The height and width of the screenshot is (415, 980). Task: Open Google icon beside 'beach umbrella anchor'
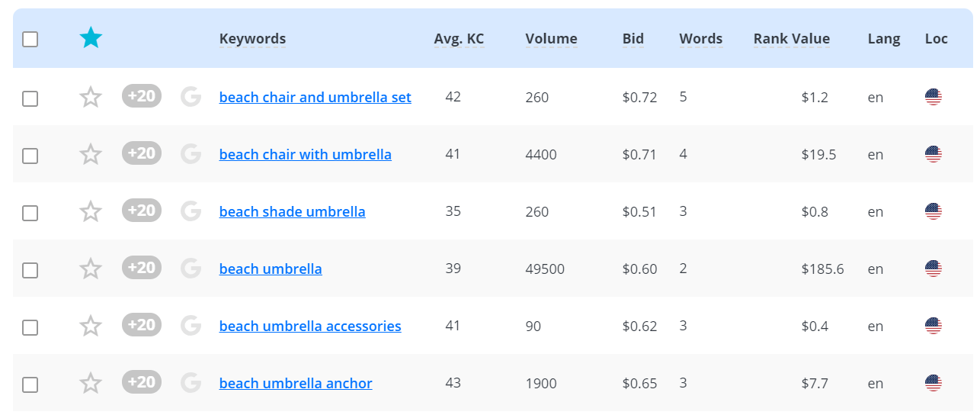[x=191, y=383]
